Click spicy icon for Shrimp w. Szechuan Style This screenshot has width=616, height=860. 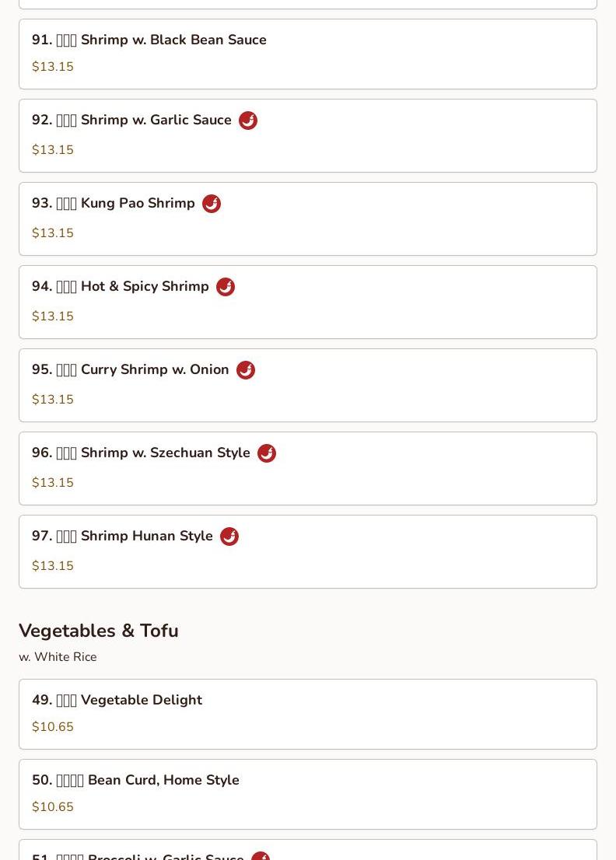[x=267, y=453]
